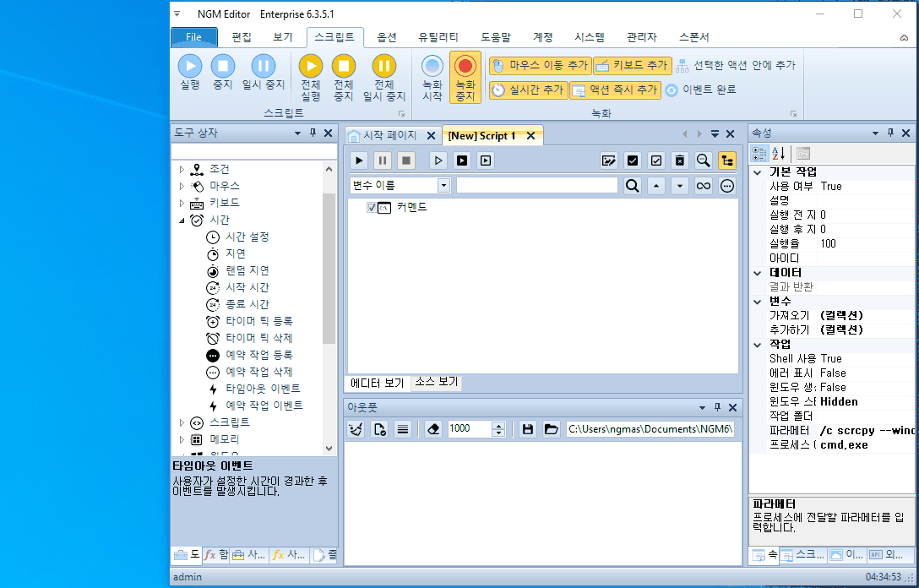The height and width of the screenshot is (588, 919).
Task: Toggle 키보드 추가 option
Action: click(x=633, y=65)
